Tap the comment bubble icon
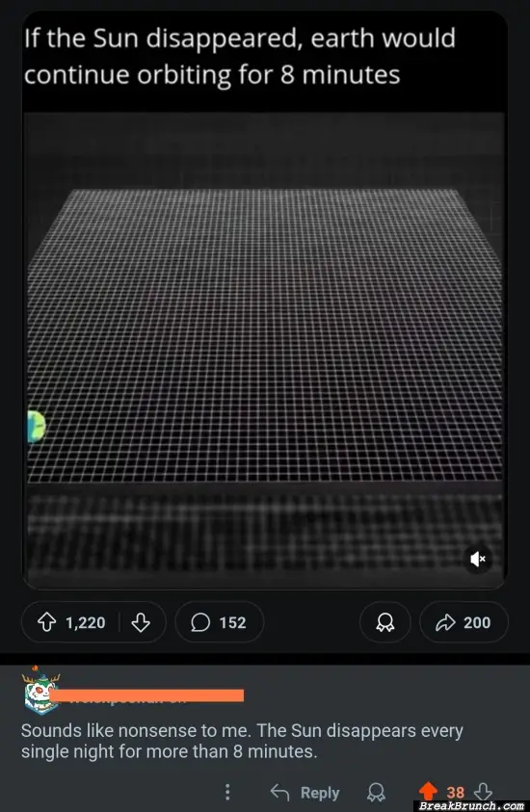 pyautogui.click(x=200, y=622)
